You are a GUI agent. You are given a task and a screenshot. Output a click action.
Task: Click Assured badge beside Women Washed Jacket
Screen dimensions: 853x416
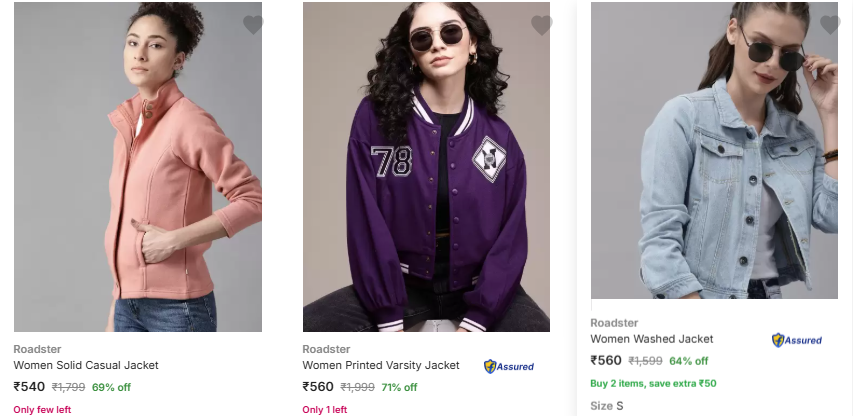[x=797, y=340]
